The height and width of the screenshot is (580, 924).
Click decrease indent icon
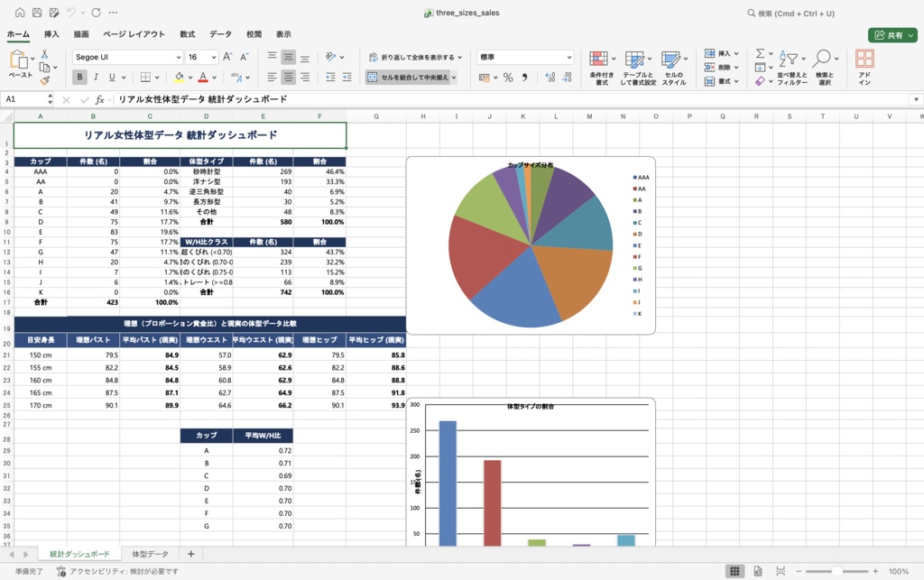tap(330, 78)
